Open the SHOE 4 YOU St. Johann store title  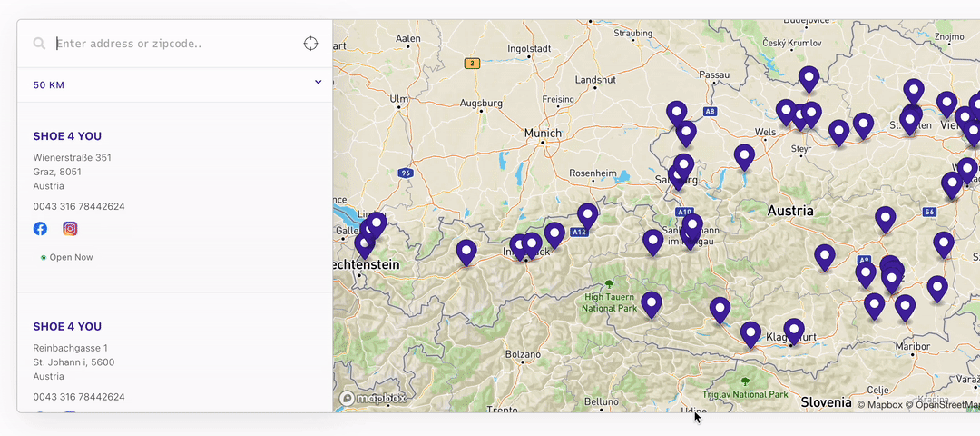click(x=67, y=327)
